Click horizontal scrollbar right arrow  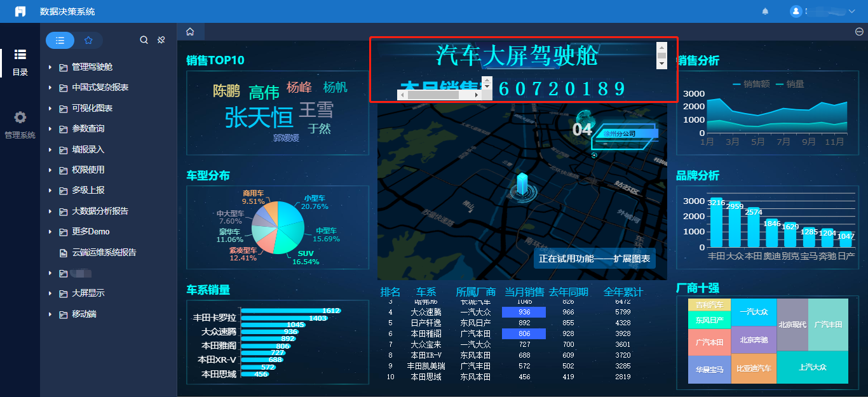coord(477,95)
